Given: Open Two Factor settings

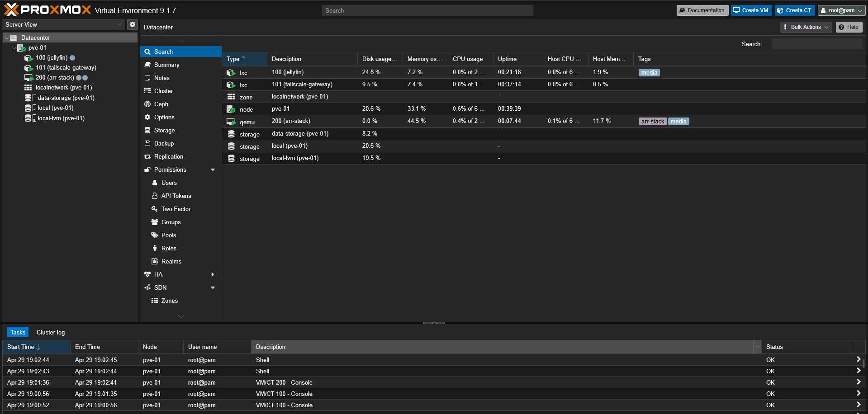Looking at the screenshot, I should pyautogui.click(x=181, y=209).
